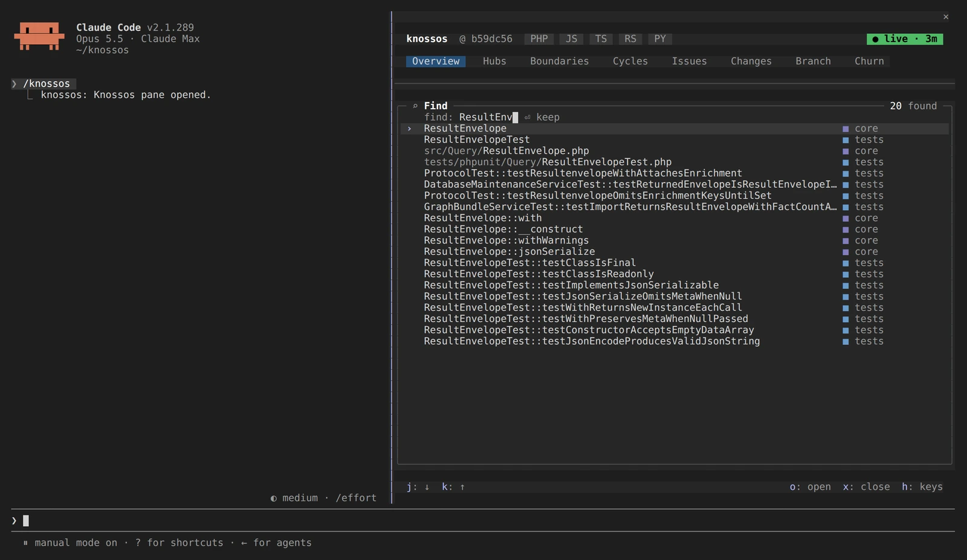This screenshot has height=560, width=967.
Task: Click the keep hint next to find field
Action: 542,117
